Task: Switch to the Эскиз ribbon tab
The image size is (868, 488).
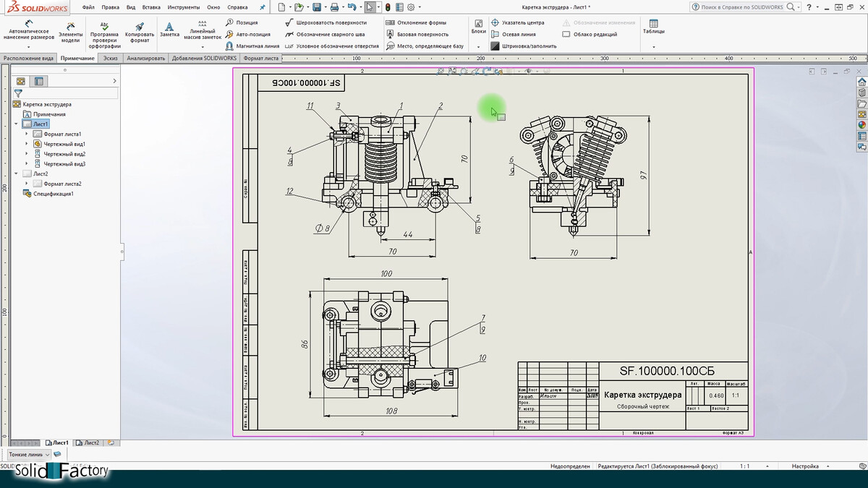Action: click(111, 58)
